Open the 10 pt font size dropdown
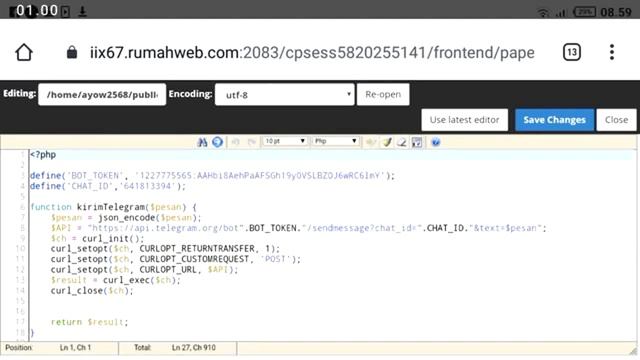The image size is (640, 360). coord(284,141)
